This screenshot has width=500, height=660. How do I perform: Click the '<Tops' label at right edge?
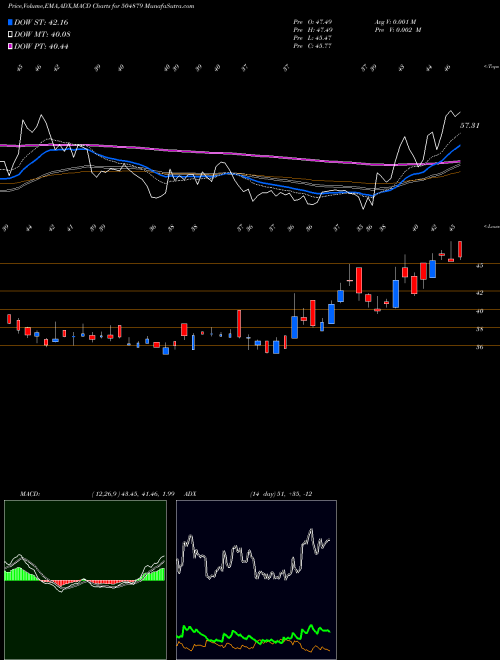click(x=491, y=67)
